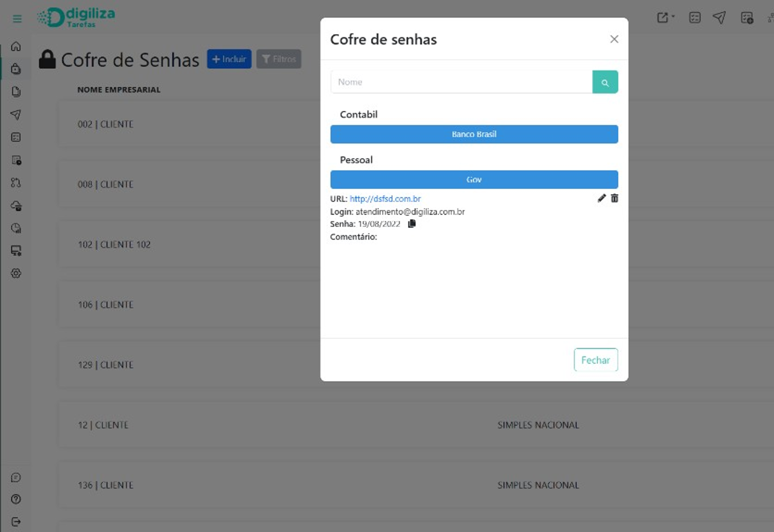Click the header checklist icon

(x=695, y=17)
